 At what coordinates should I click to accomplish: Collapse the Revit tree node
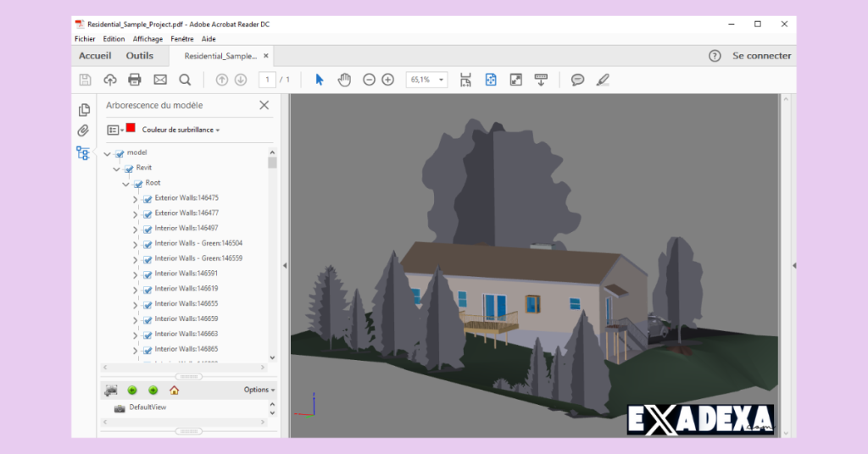pyautogui.click(x=116, y=169)
